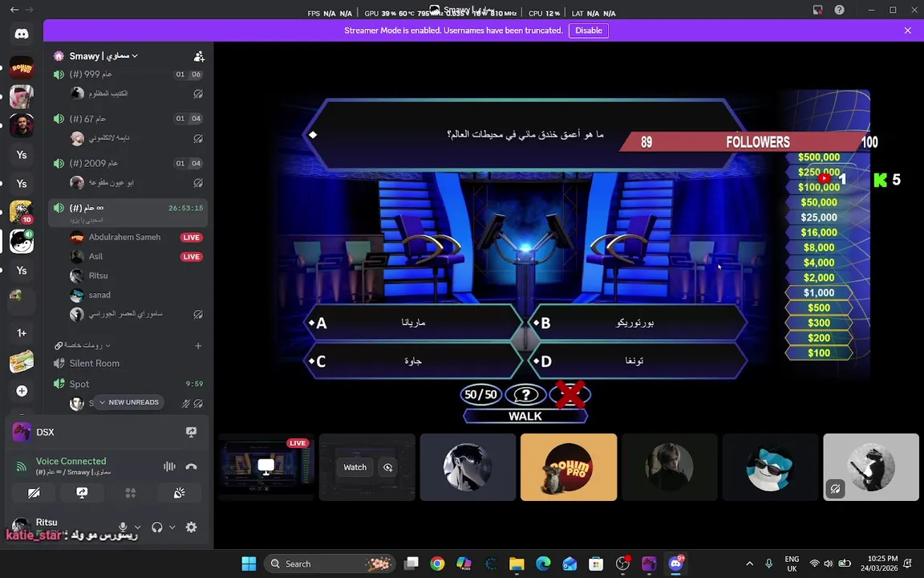Click the Watch stream button
924x578 pixels.
(355, 467)
